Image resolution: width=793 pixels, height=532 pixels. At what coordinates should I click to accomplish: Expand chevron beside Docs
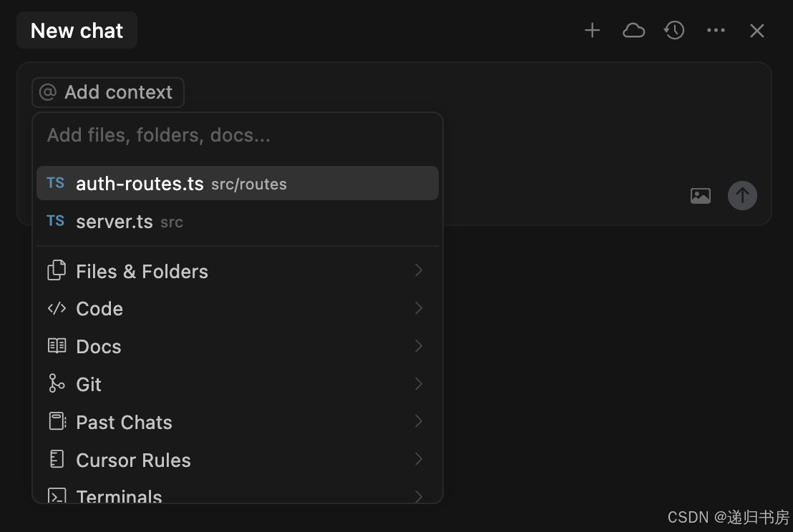point(419,346)
